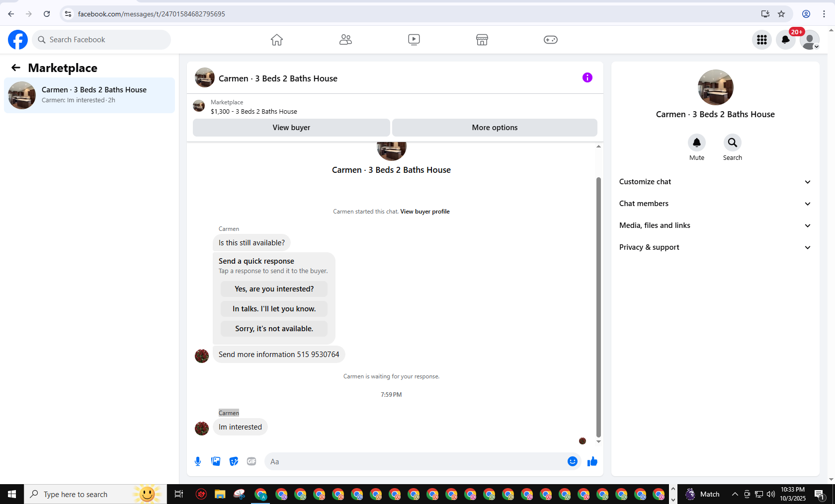Click the chat scrollbar down arrow
This screenshot has height=504, width=835.
pos(598,441)
